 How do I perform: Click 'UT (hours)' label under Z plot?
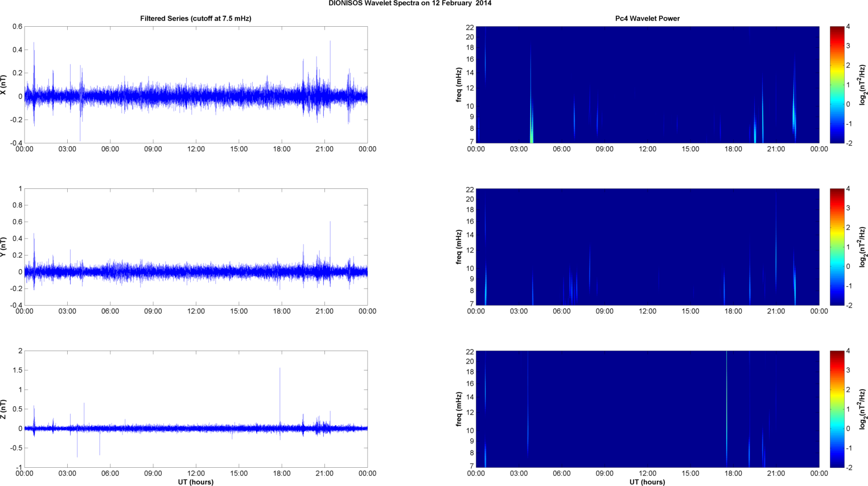point(196,482)
